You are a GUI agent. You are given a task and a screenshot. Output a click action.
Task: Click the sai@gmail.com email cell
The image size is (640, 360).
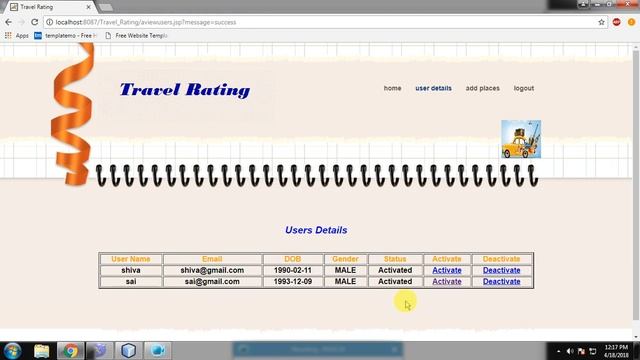point(212,282)
